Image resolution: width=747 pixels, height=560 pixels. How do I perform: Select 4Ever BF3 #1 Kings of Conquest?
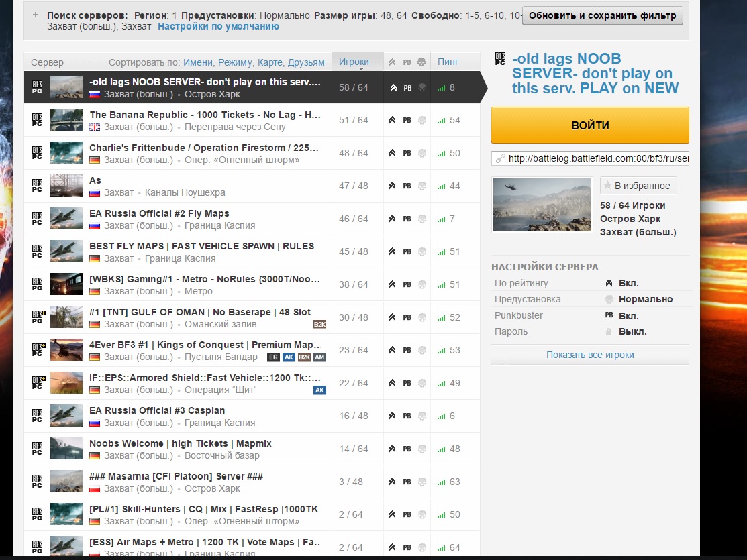252,350
